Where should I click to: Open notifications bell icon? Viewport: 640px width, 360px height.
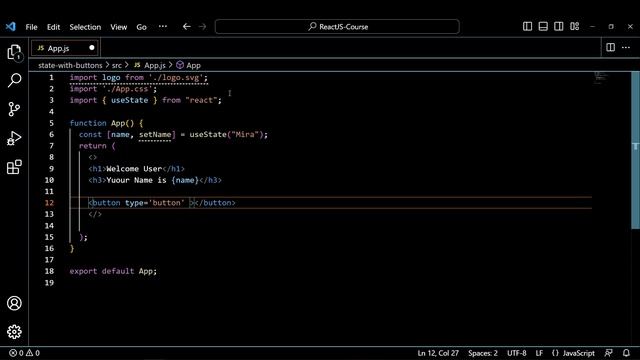coord(626,353)
